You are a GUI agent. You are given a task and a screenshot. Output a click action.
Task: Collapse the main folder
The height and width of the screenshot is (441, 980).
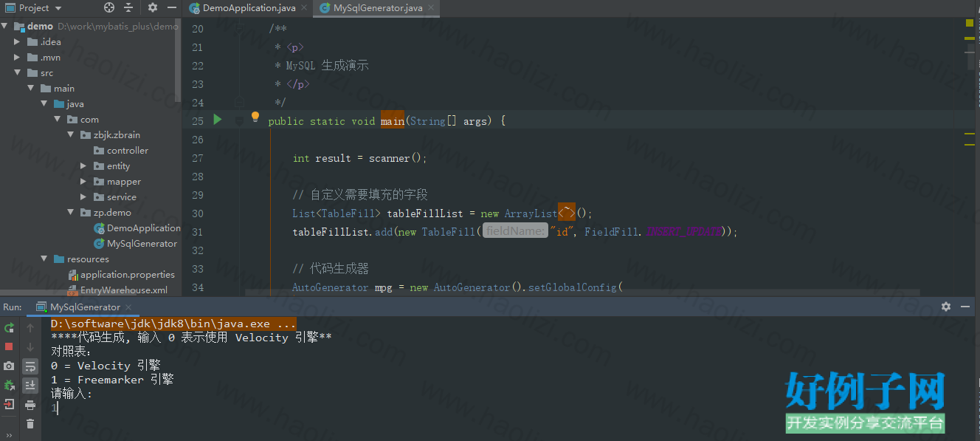pyautogui.click(x=30, y=88)
